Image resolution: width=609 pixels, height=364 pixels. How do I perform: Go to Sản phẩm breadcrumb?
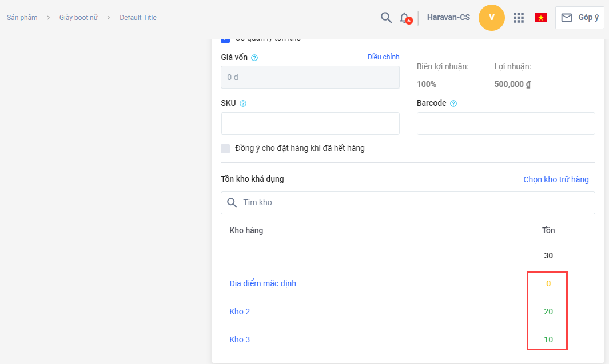coord(22,18)
